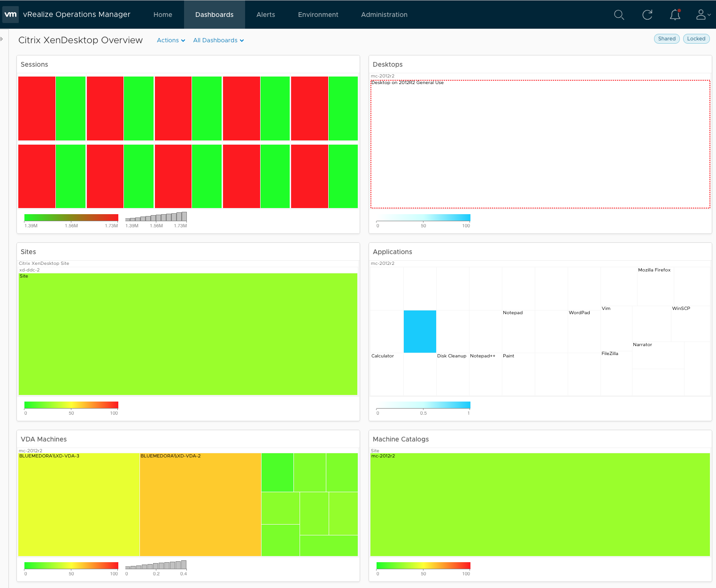
Task: Click mc-2012r2 label in Applications widget
Action: click(x=383, y=263)
